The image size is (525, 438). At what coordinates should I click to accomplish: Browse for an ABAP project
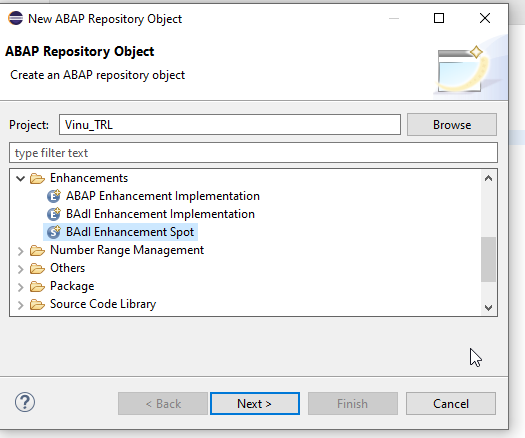(452, 125)
